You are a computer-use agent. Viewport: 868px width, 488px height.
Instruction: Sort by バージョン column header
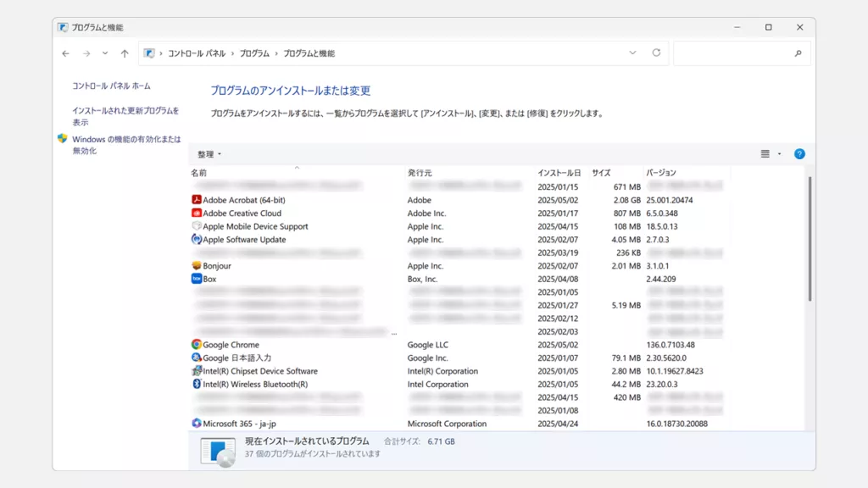(687, 173)
